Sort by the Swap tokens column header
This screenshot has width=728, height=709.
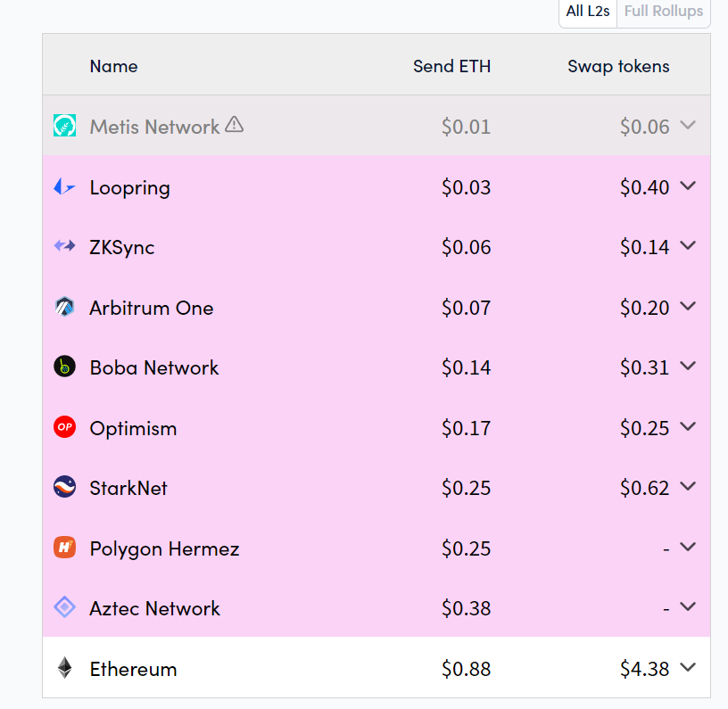point(618,67)
